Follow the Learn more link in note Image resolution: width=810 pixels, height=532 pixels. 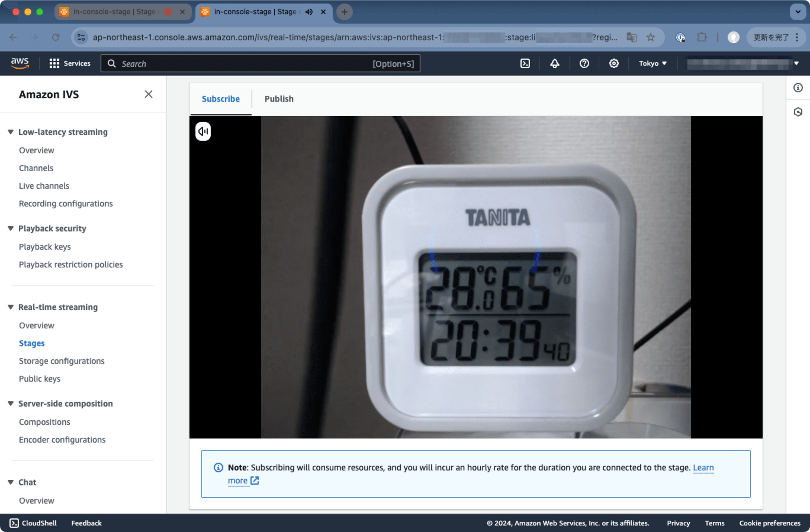(x=703, y=468)
